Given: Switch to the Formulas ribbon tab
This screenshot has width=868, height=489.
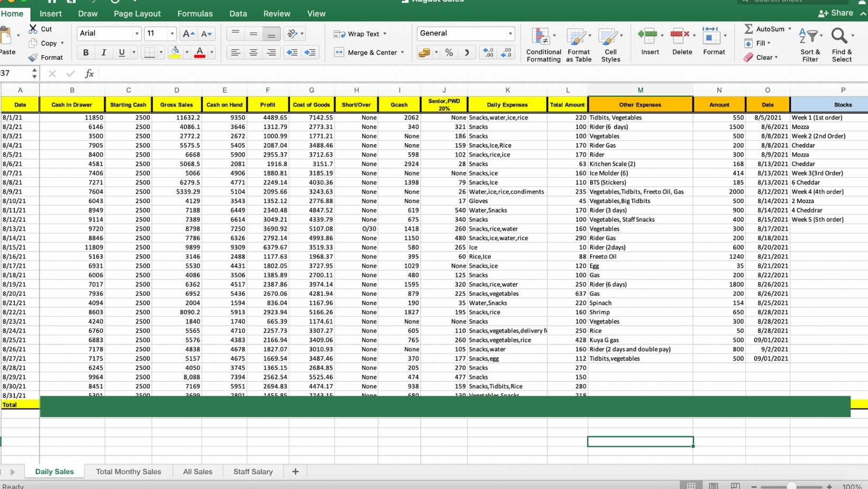Looking at the screenshot, I should pyautogui.click(x=195, y=14).
